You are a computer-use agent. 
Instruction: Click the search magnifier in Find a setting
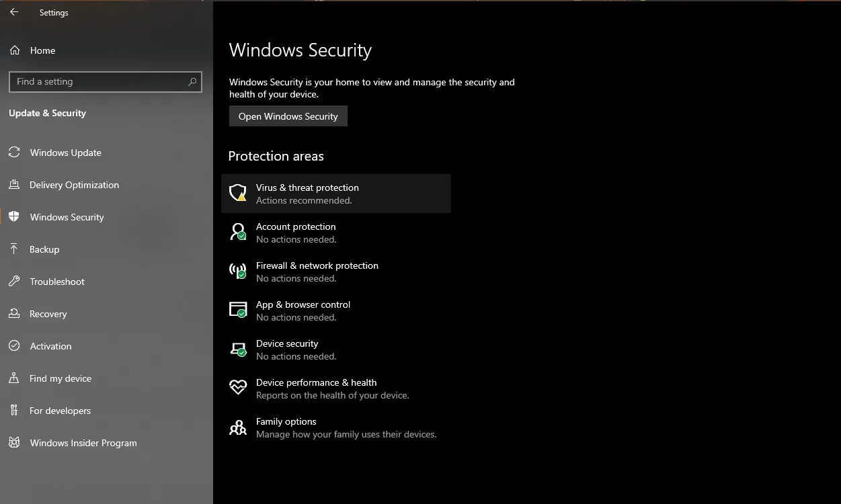coord(192,82)
